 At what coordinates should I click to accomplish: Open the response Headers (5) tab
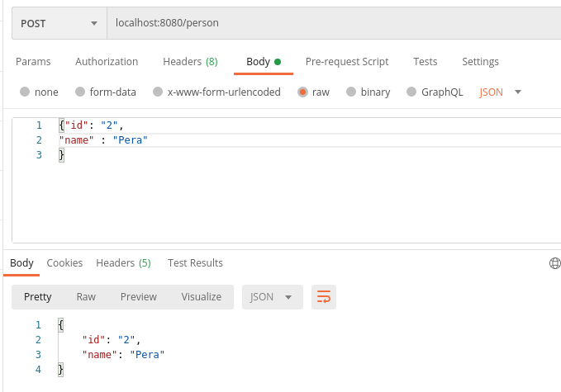pos(123,263)
